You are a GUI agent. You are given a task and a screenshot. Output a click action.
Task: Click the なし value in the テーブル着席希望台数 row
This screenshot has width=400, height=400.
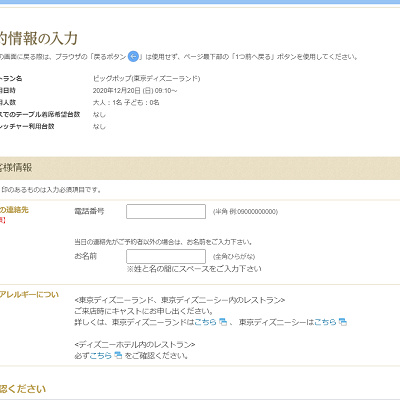click(x=99, y=115)
